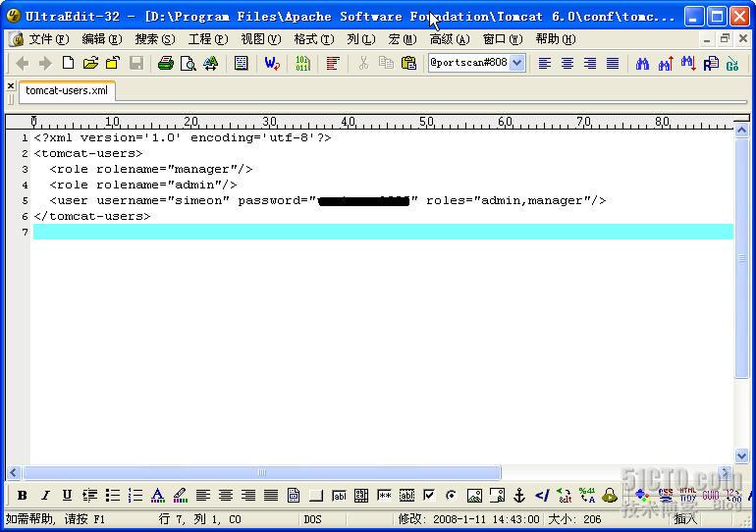This screenshot has height=532, width=756.
Task: Open the 窗口(W) menu
Action: 503,39
